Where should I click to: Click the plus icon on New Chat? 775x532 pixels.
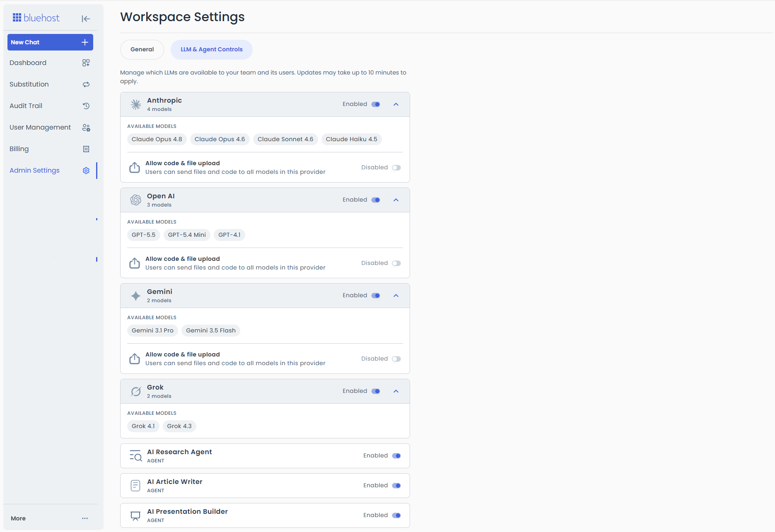(85, 42)
